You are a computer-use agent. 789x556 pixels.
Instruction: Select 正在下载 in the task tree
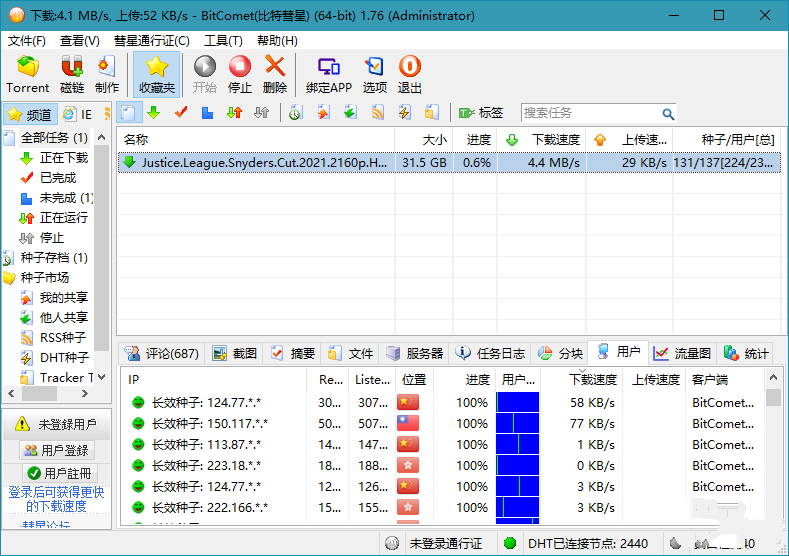(63, 158)
